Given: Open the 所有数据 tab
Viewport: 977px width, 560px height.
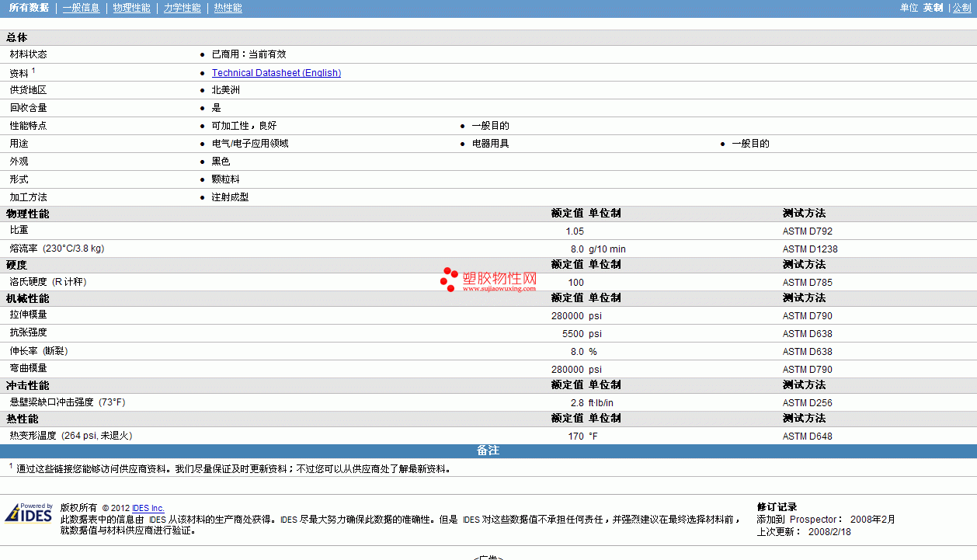Looking at the screenshot, I should pos(29,8).
